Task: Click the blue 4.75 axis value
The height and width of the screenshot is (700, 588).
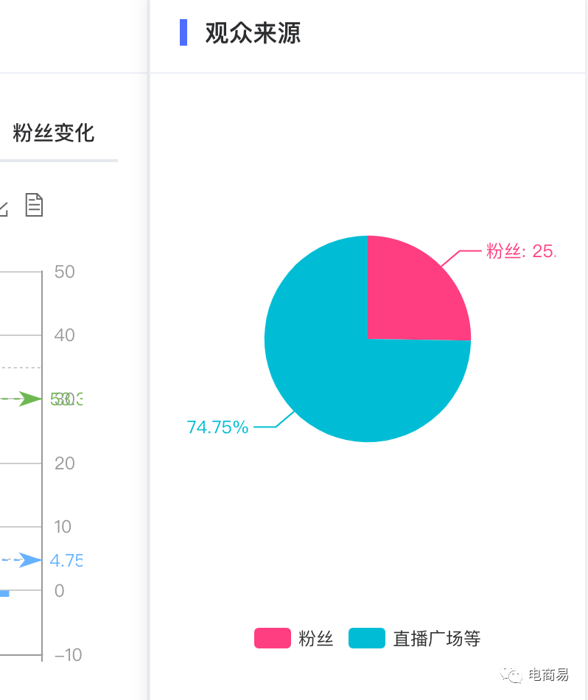Action: [x=66, y=560]
